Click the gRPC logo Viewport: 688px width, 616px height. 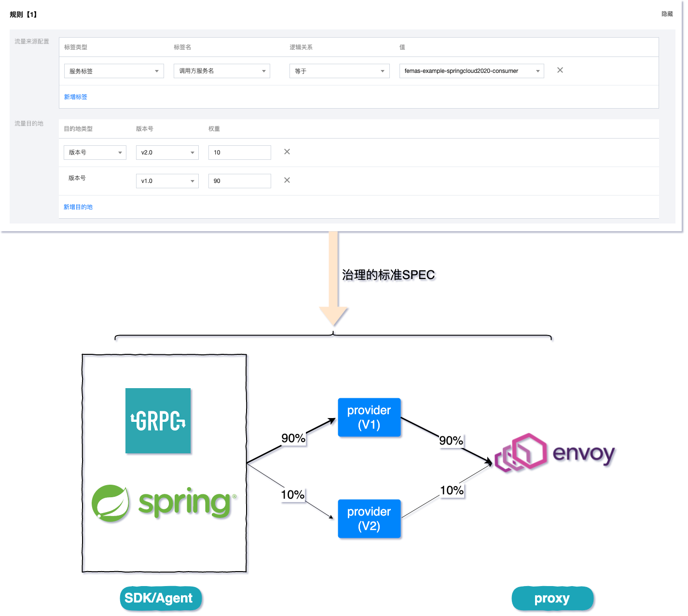158,420
